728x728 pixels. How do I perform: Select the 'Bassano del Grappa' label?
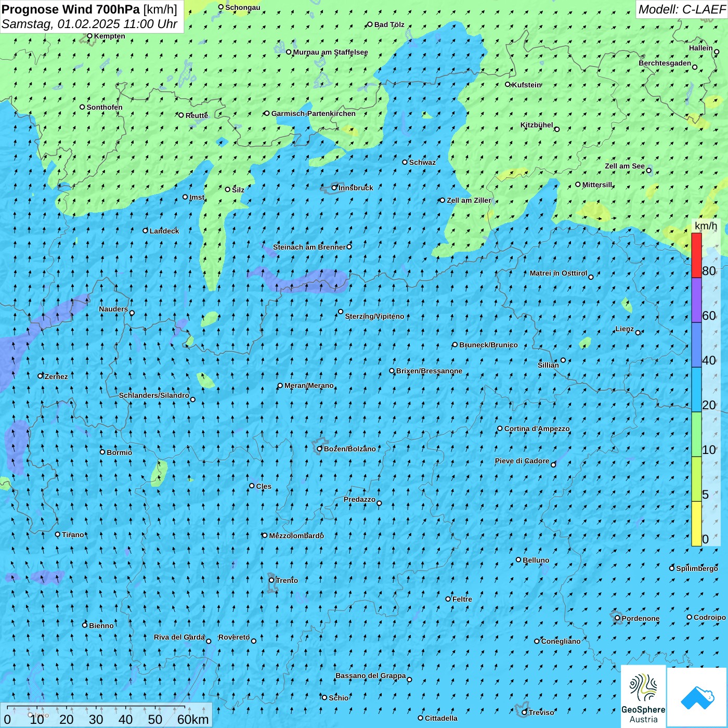(x=371, y=675)
